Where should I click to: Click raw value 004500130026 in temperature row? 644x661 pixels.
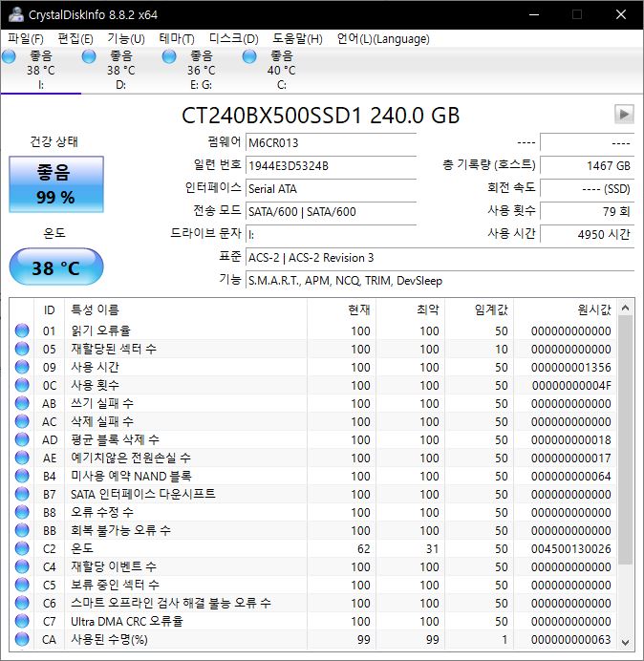[571, 548]
